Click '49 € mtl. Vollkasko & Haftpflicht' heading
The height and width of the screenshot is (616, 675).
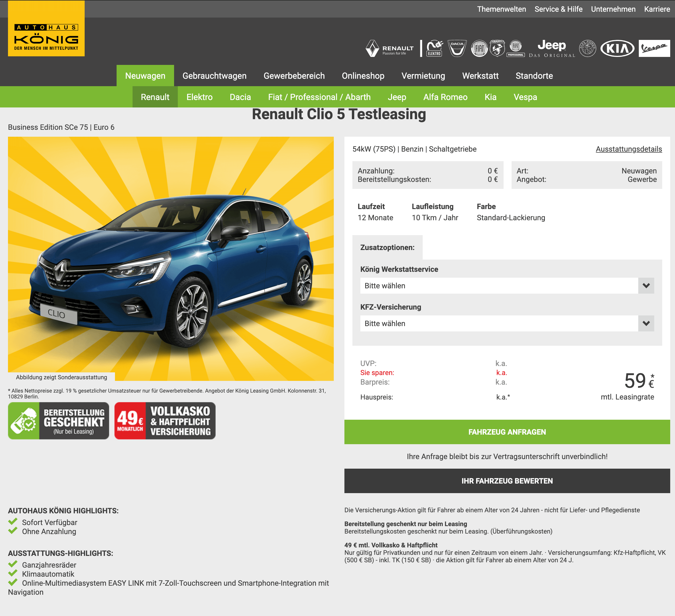point(391,545)
